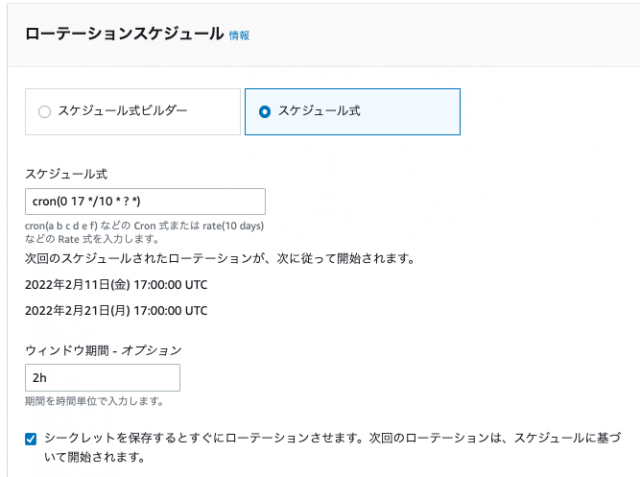Image resolution: width=640 pixels, height=477 pixels.
Task: Click the いて開始されます second label line
Action: pos(94,457)
